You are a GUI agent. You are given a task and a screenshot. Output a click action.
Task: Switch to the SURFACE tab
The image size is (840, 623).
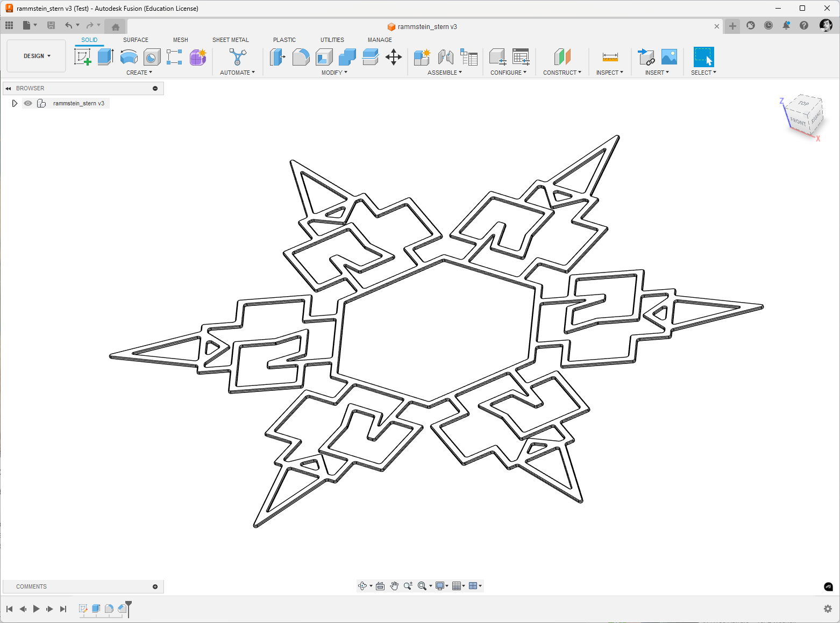point(136,40)
